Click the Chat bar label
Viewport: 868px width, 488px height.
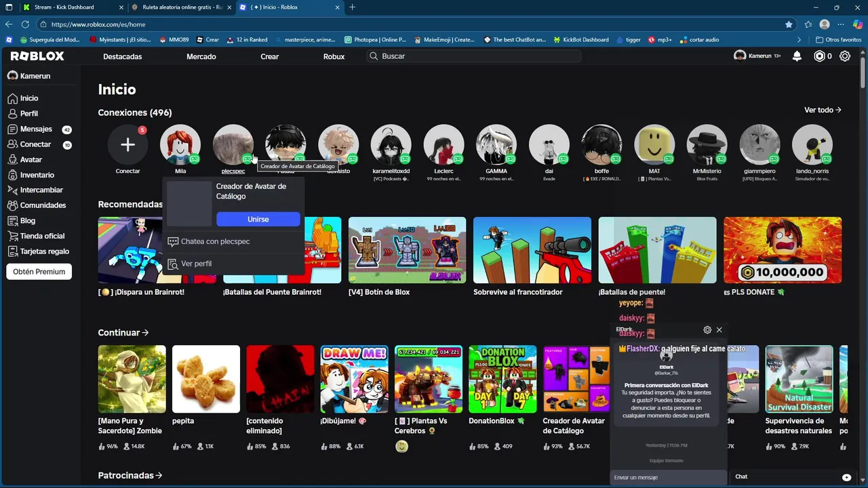(x=741, y=476)
